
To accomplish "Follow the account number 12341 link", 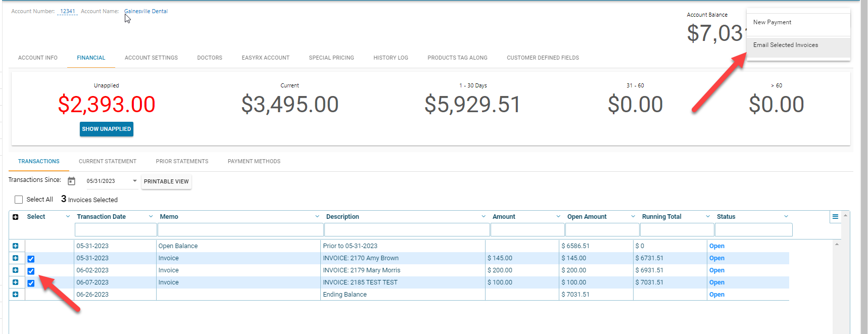I will [67, 11].
